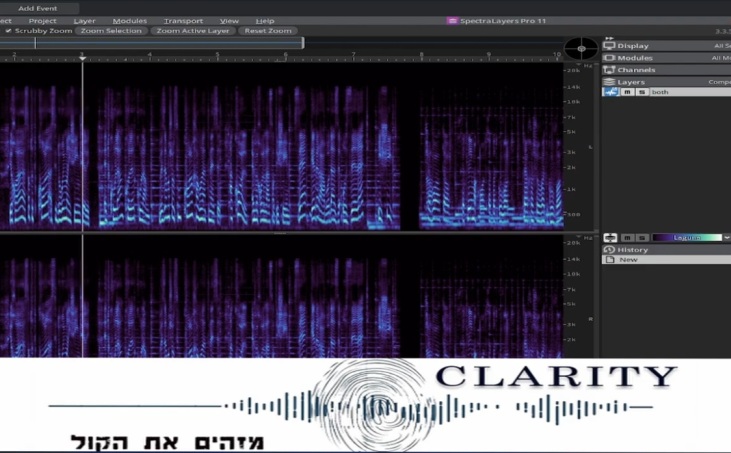The image size is (731, 453).
Task: Click the Layers stack icon
Action: tap(609, 82)
